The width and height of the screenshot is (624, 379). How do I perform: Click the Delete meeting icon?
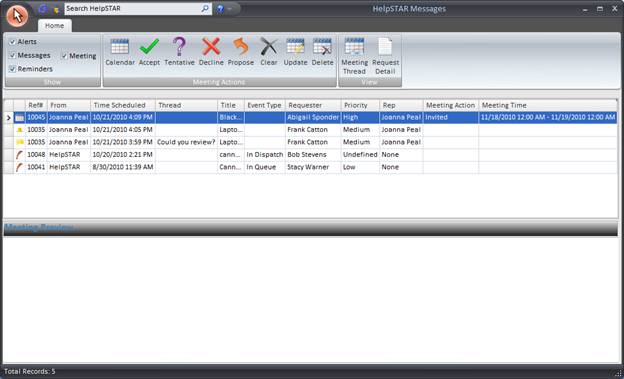point(322,52)
